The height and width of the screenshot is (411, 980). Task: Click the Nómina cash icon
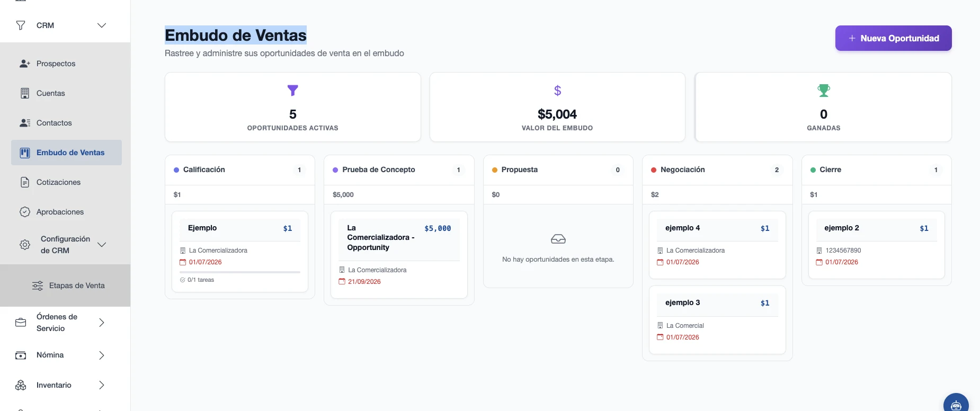click(21, 355)
